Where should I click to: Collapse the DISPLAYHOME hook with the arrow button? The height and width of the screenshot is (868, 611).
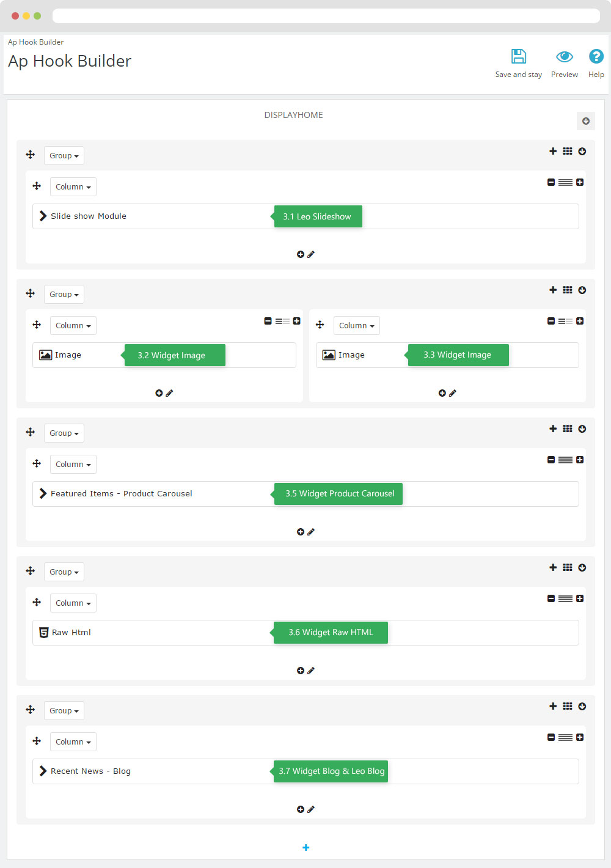[x=585, y=121]
